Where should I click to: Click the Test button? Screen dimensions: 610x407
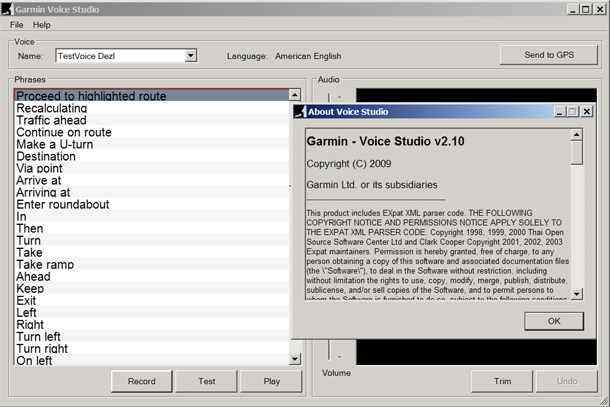coord(206,381)
